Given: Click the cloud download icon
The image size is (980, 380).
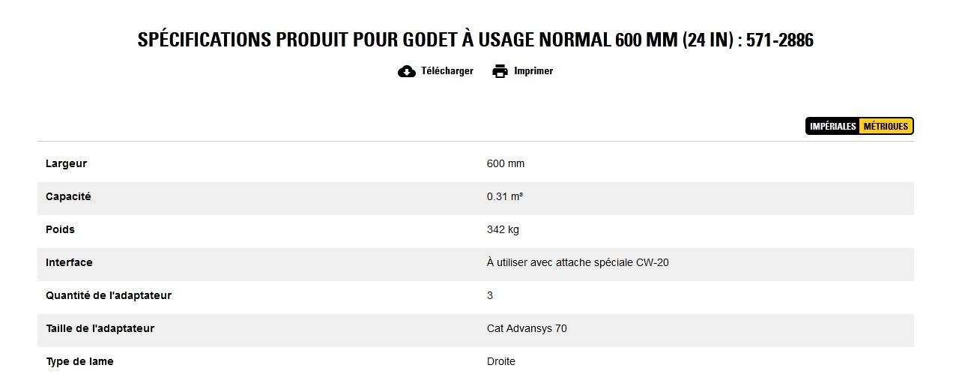Looking at the screenshot, I should pyautogui.click(x=406, y=71).
